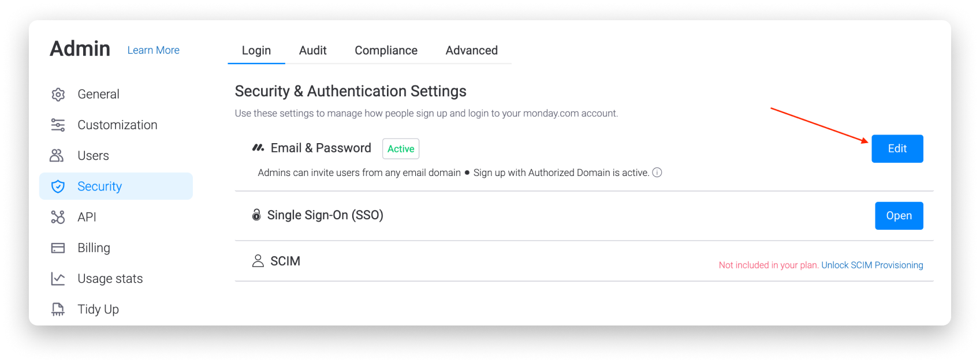
Task: Select the Login tab
Action: [256, 51]
